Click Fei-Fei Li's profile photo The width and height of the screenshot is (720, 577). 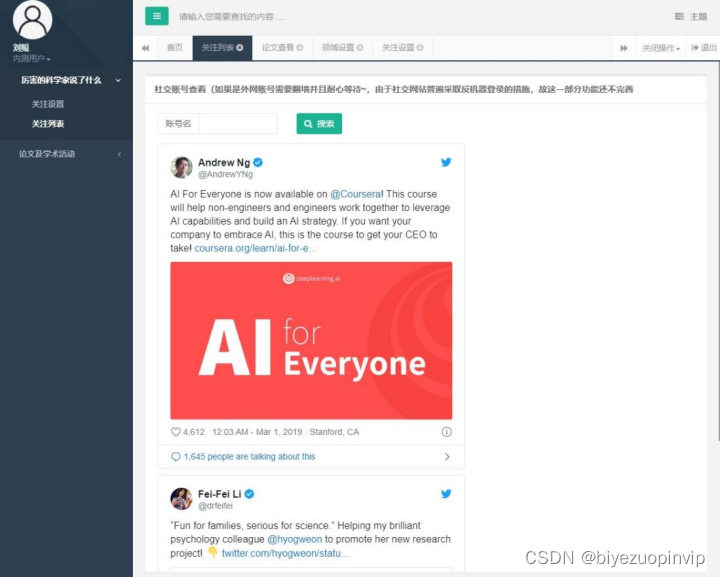[x=181, y=499]
